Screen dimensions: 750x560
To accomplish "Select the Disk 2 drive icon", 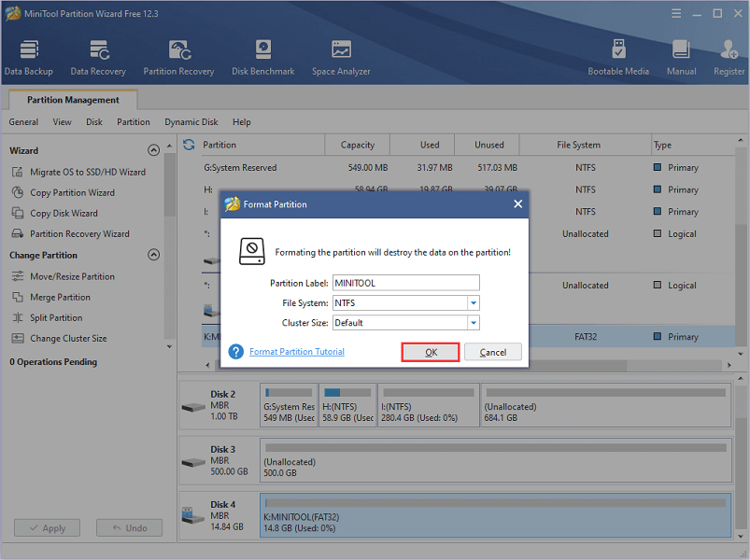I will tap(193, 408).
